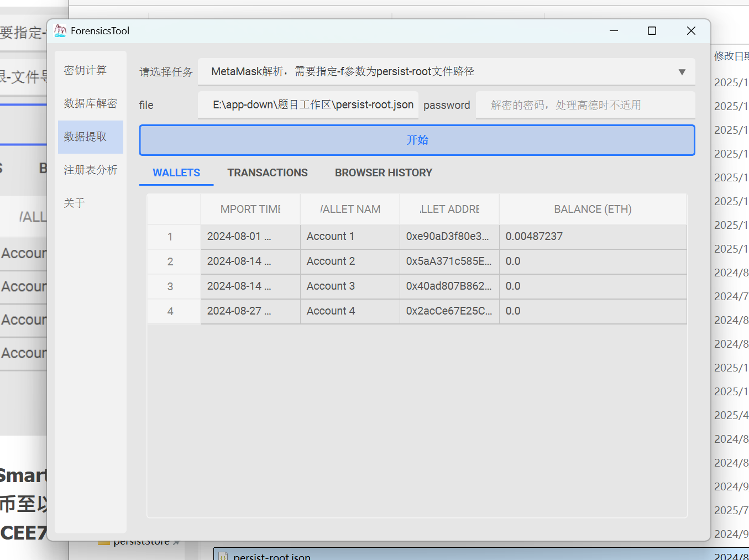Viewport: 749px width, 560px height.
Task: Expand the task selection dropdown arrow
Action: [682, 72]
